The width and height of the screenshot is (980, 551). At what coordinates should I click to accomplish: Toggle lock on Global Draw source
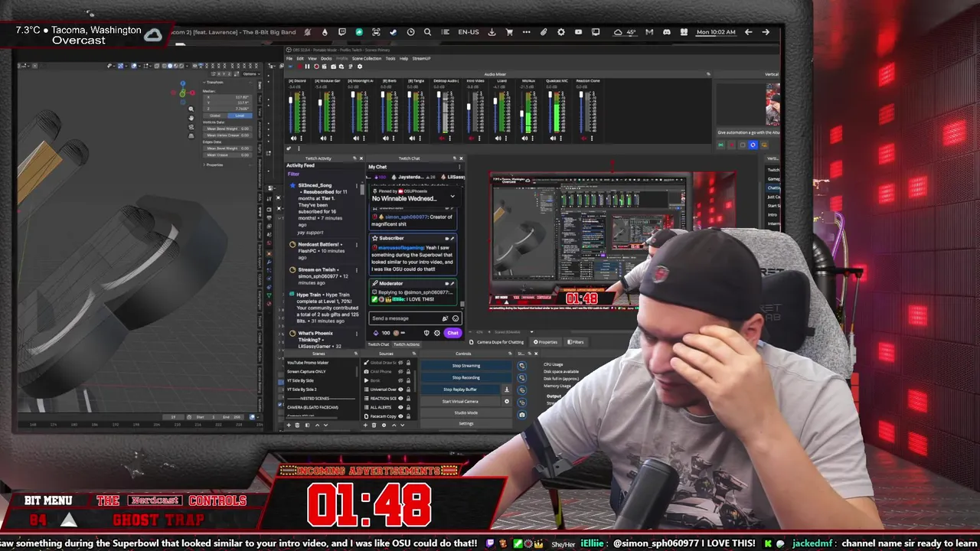(408, 363)
